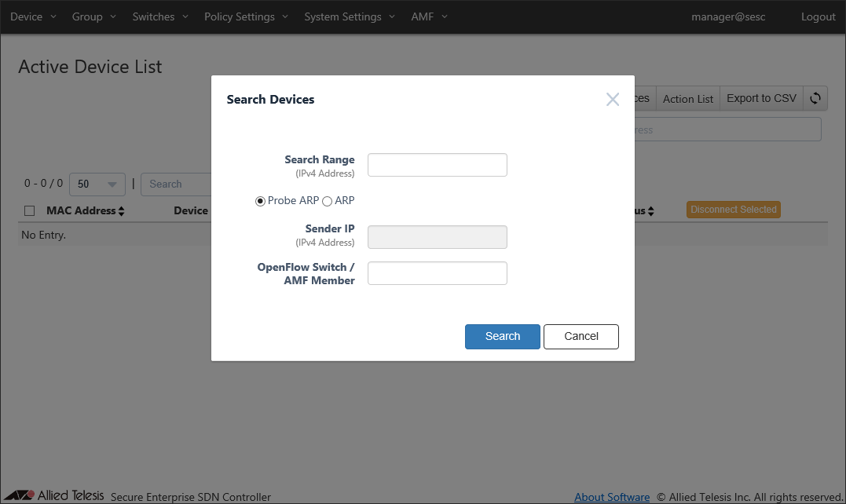Click Logout in the top bar
The width and height of the screenshot is (846, 504).
pyautogui.click(x=818, y=16)
